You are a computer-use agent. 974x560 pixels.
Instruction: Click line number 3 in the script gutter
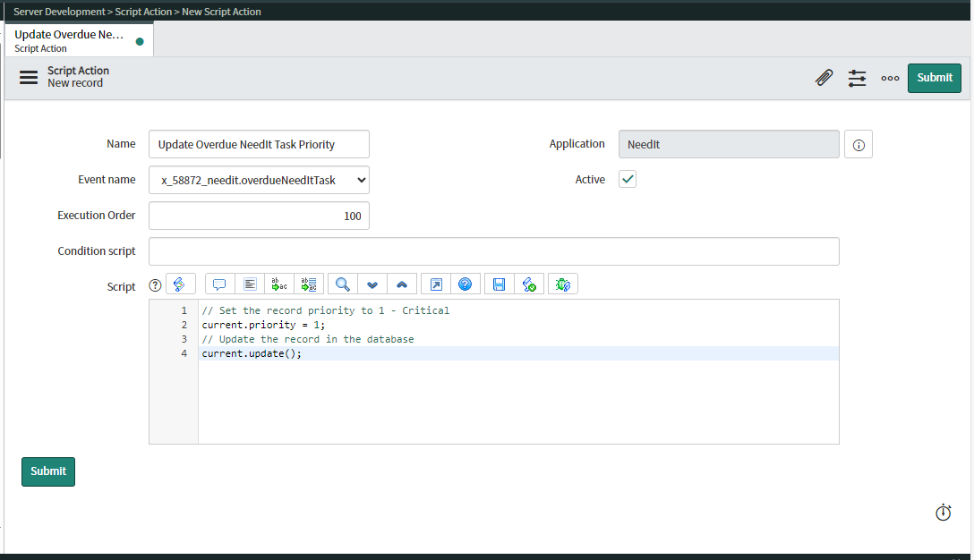[x=184, y=339]
